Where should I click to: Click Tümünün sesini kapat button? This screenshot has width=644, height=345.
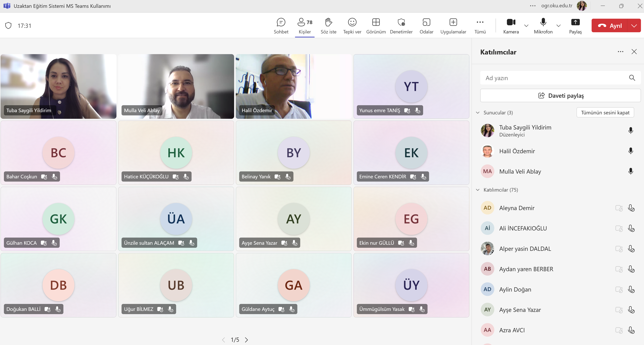(x=605, y=113)
